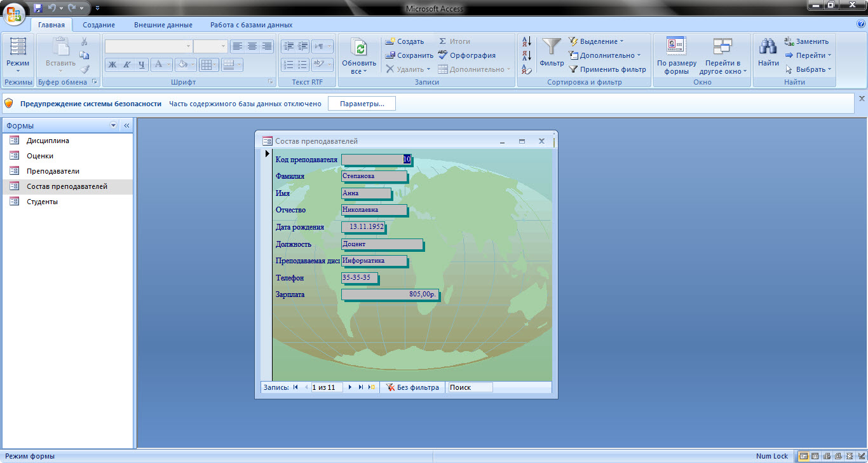Viewport: 868px width, 463px height.
Task: Switch to Внешние данные tab
Action: pyautogui.click(x=163, y=25)
